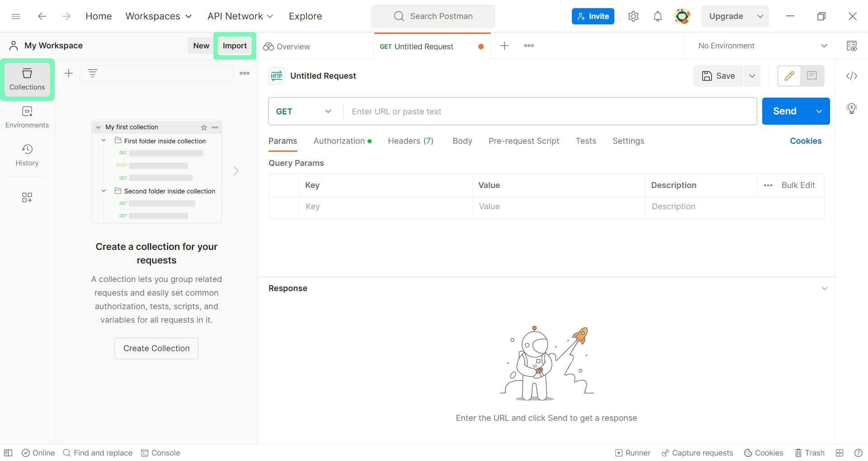Select the Collections sidebar icon
This screenshot has width=868, height=461.
(27, 80)
